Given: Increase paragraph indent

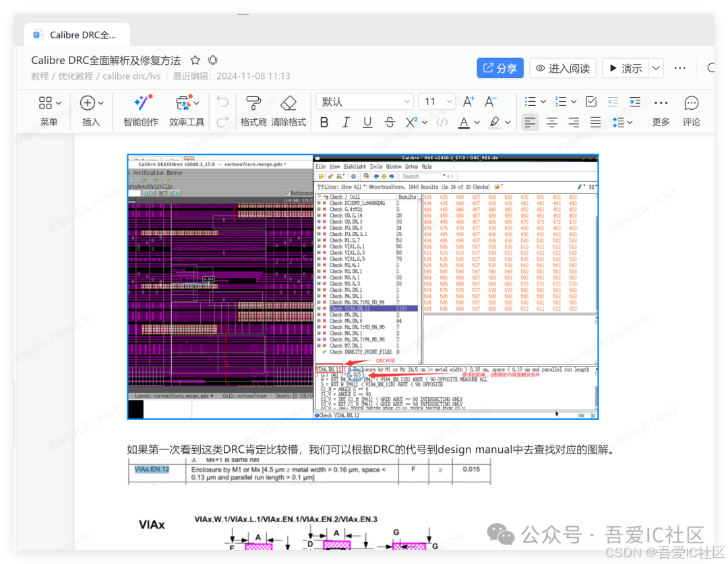Looking at the screenshot, I should [635, 102].
